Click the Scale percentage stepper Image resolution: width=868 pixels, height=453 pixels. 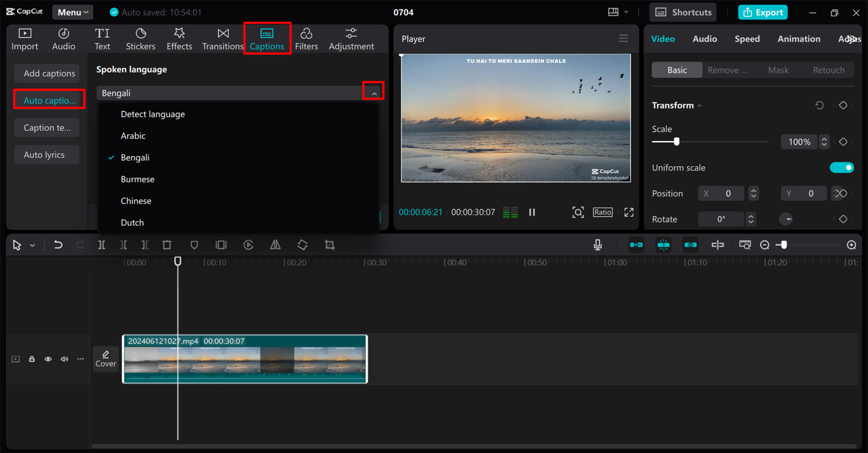coord(824,142)
